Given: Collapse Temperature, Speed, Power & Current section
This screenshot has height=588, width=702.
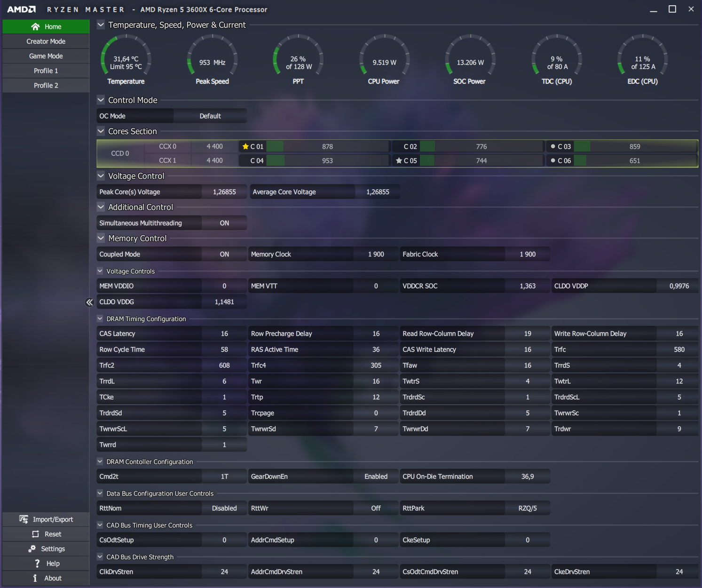Looking at the screenshot, I should (101, 24).
